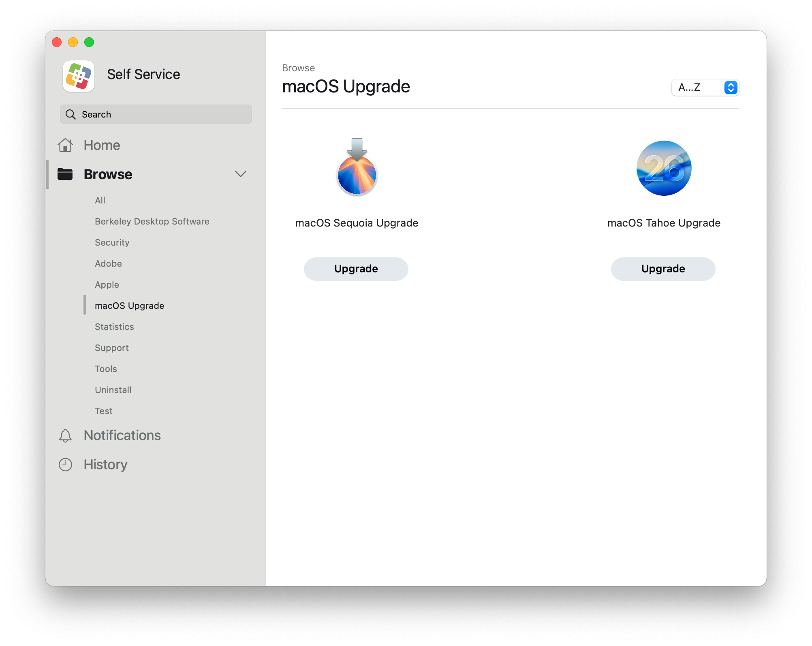Zoom the window with green button
The image size is (812, 646).
[89, 42]
